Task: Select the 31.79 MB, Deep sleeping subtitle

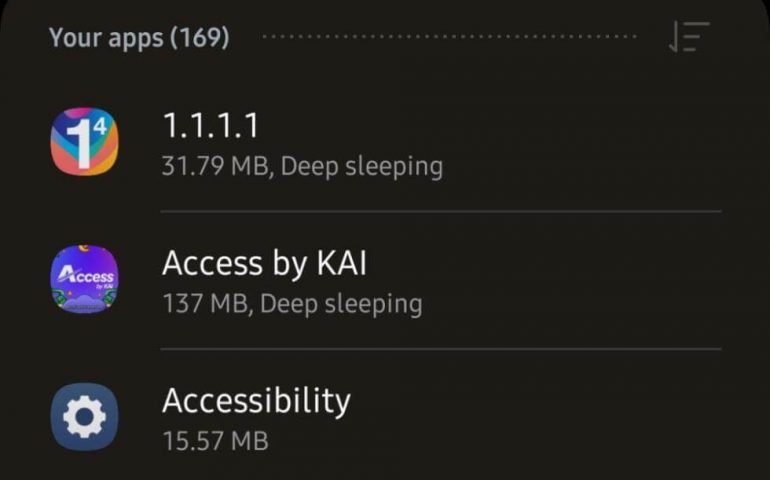Action: [x=302, y=167]
